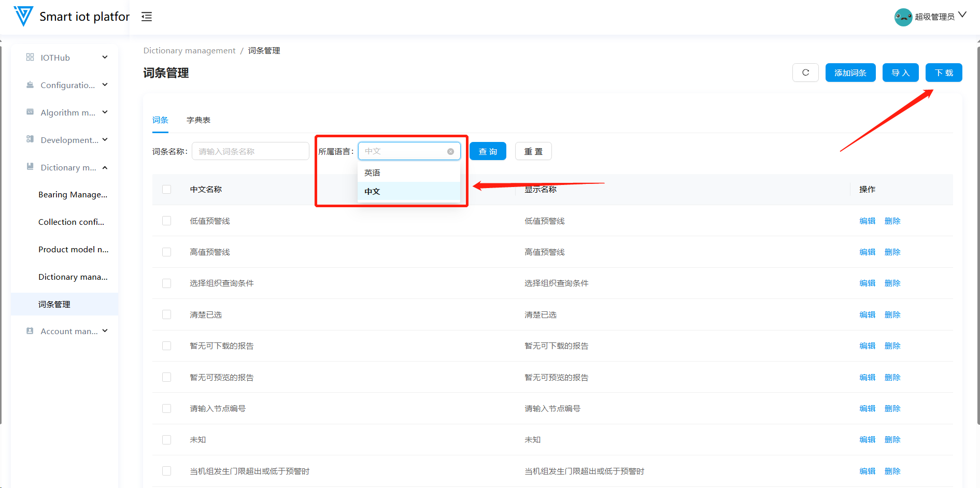This screenshot has height=488, width=980.
Task: Switch to the 字典表 tab
Action: tap(198, 120)
